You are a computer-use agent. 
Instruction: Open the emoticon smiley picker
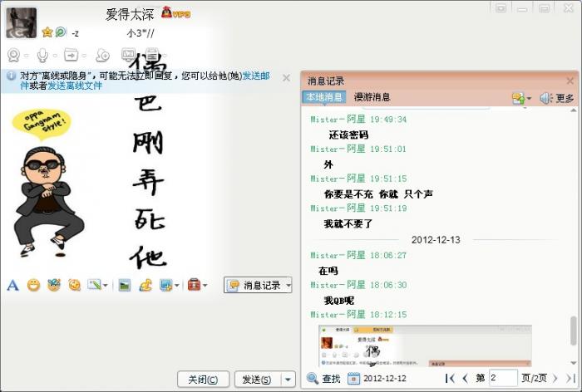pos(33,285)
